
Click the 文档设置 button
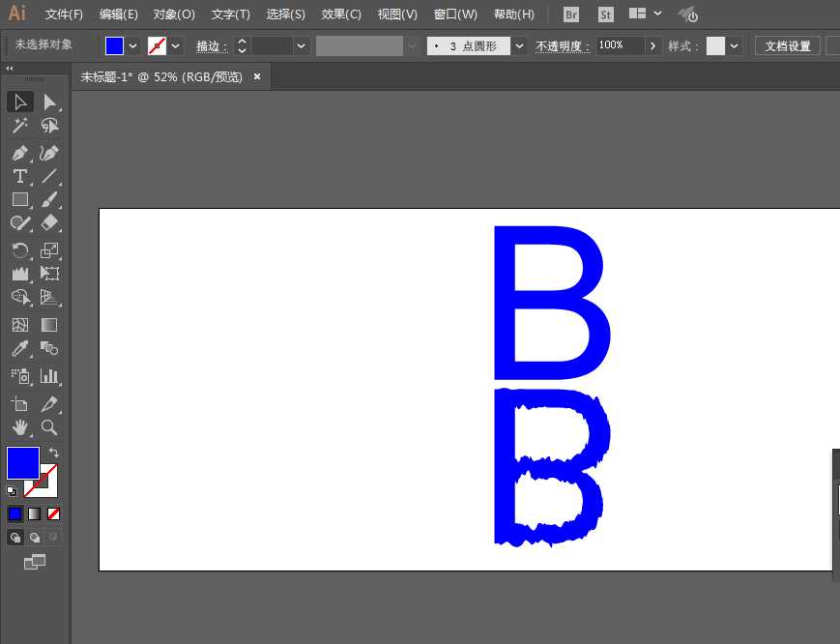(x=788, y=45)
